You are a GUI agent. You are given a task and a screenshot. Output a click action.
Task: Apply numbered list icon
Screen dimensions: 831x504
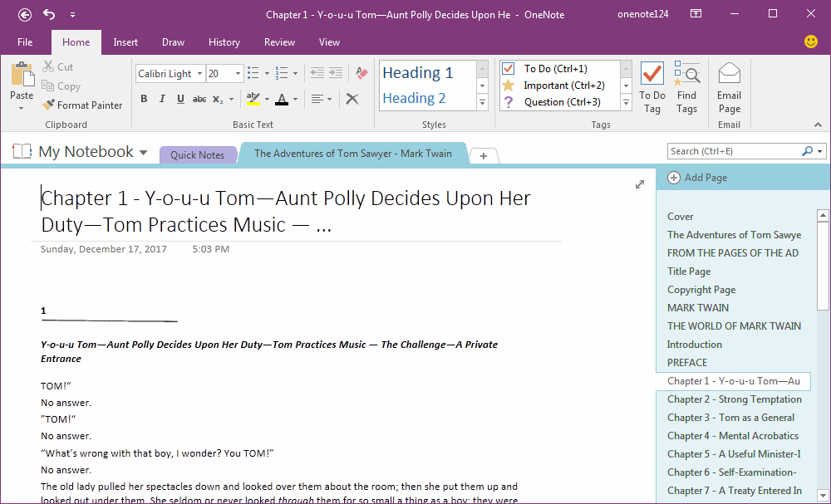282,73
